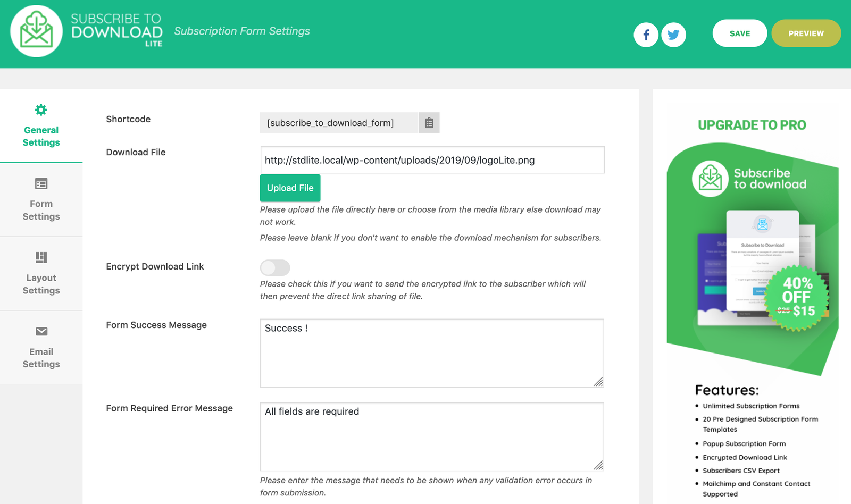Open the Twitter bird icon
The image size is (851, 504).
tap(673, 35)
